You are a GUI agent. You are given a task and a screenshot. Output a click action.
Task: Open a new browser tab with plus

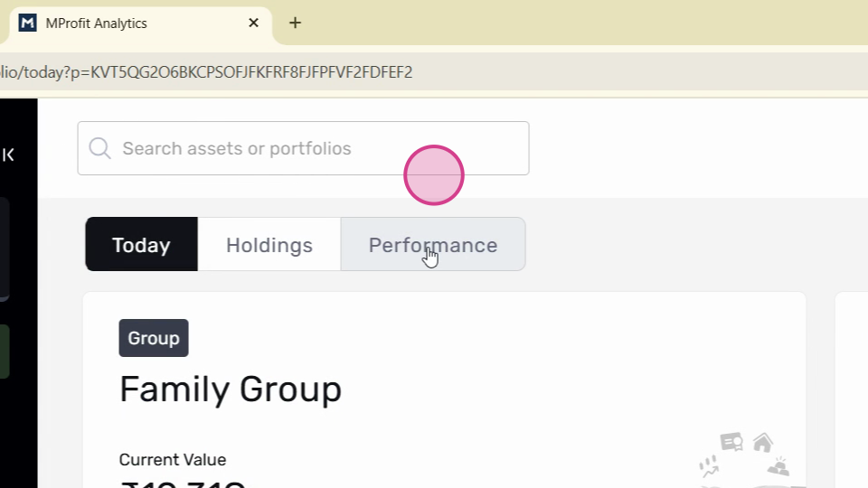pos(295,23)
